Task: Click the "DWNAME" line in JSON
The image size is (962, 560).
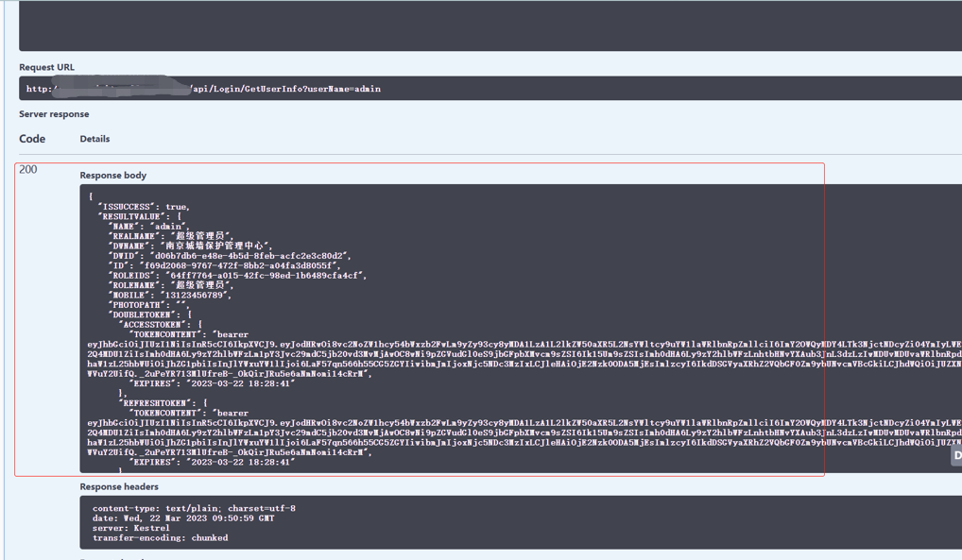Action: click(x=190, y=246)
